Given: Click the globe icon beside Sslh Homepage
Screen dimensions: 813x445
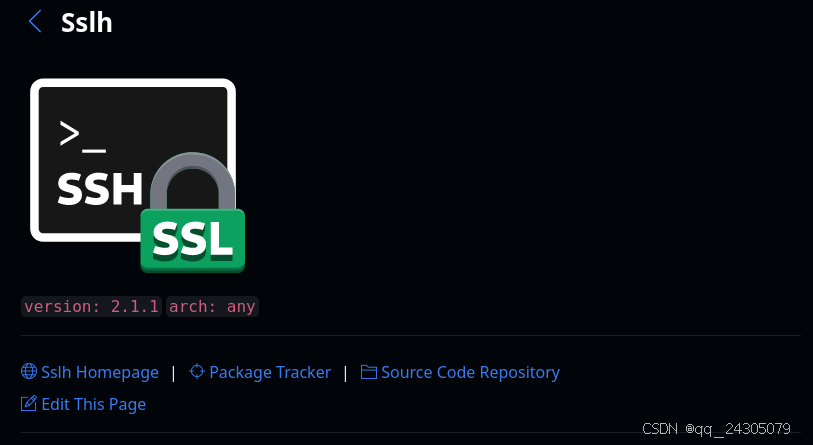Looking at the screenshot, I should click(x=29, y=371).
